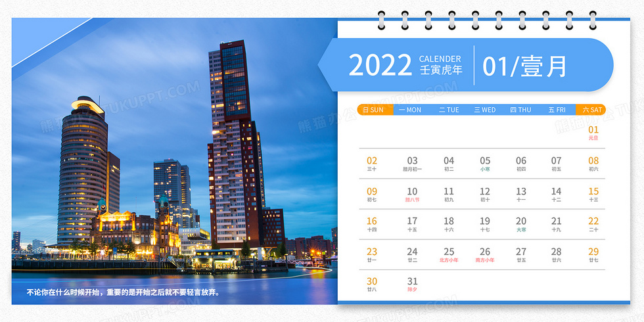Click date 26 marked 南方小年

[x=485, y=255]
